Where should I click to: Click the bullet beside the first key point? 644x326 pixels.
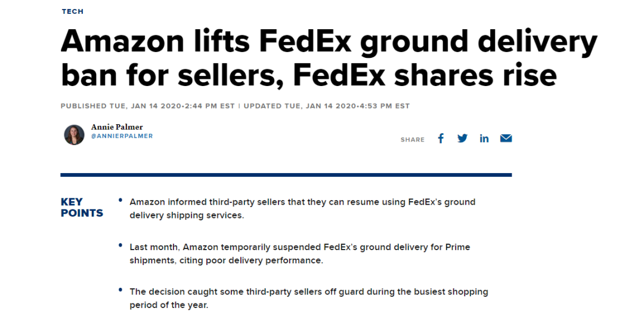121,200
